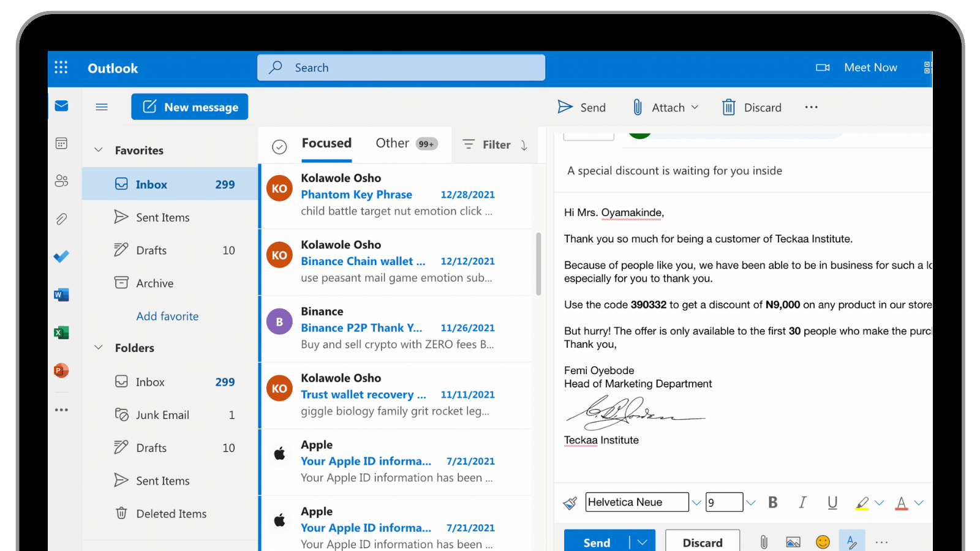The height and width of the screenshot is (551, 980).
Task: Switch to the Focused tab
Action: click(x=326, y=143)
